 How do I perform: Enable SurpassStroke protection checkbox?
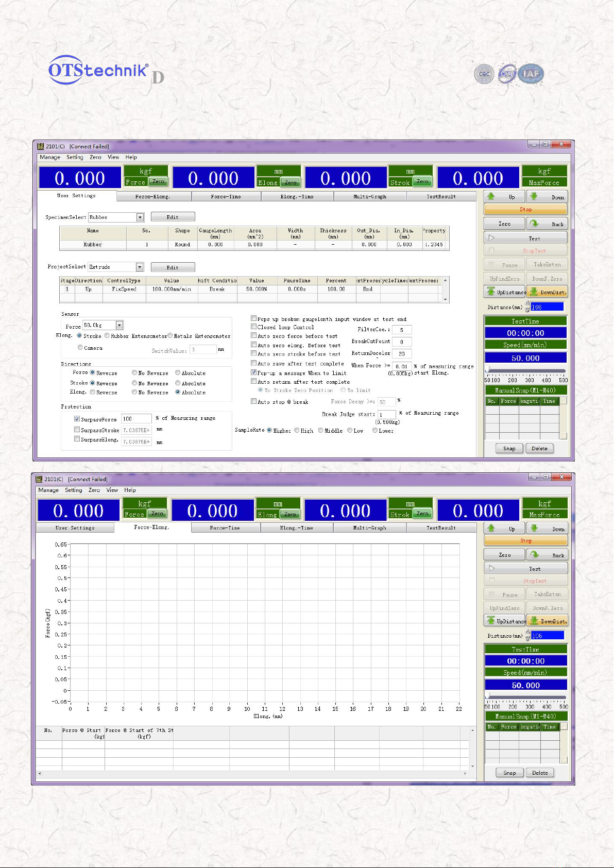(77, 430)
